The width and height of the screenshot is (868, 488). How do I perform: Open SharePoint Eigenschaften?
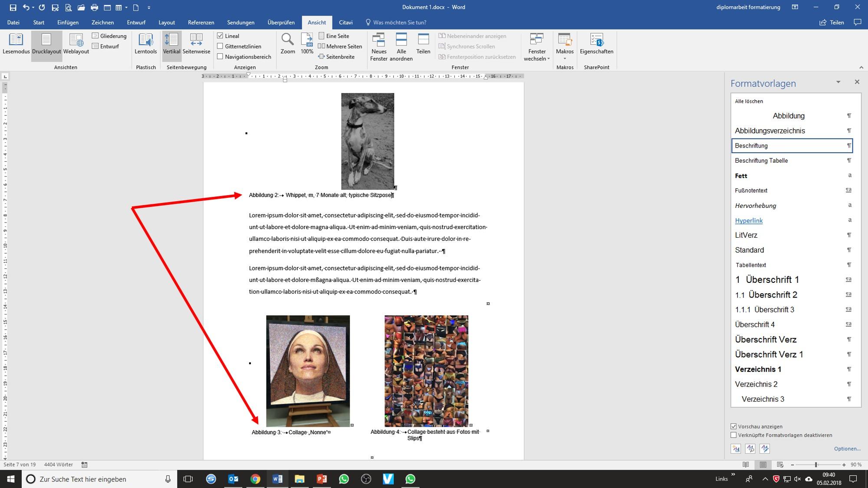click(x=596, y=44)
